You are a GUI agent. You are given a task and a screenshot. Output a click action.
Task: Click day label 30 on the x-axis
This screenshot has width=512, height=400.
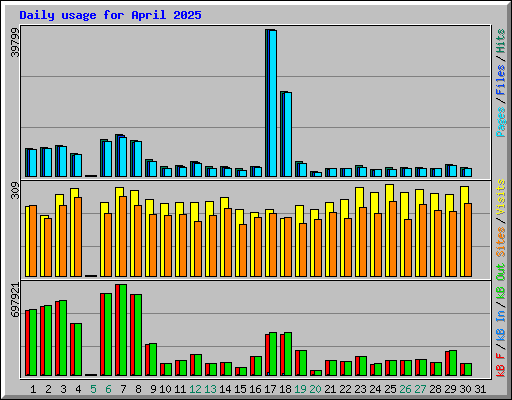tap(465, 389)
